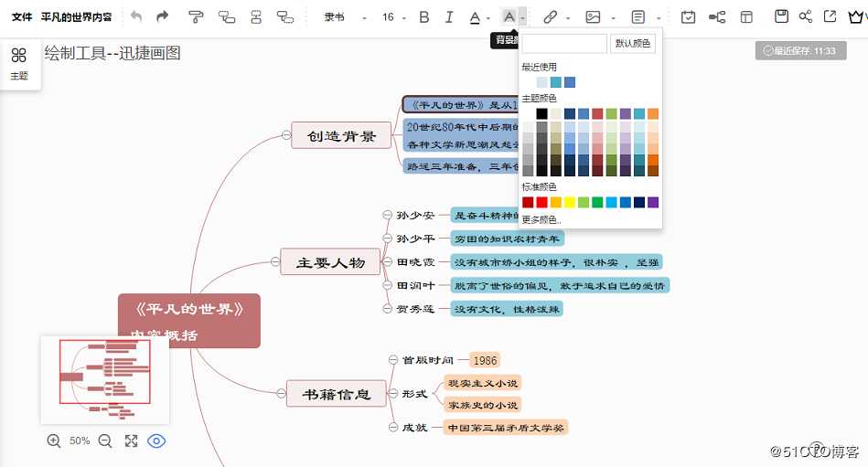The height and width of the screenshot is (467, 868).
Task: Select the format painter tool
Action: point(196,17)
